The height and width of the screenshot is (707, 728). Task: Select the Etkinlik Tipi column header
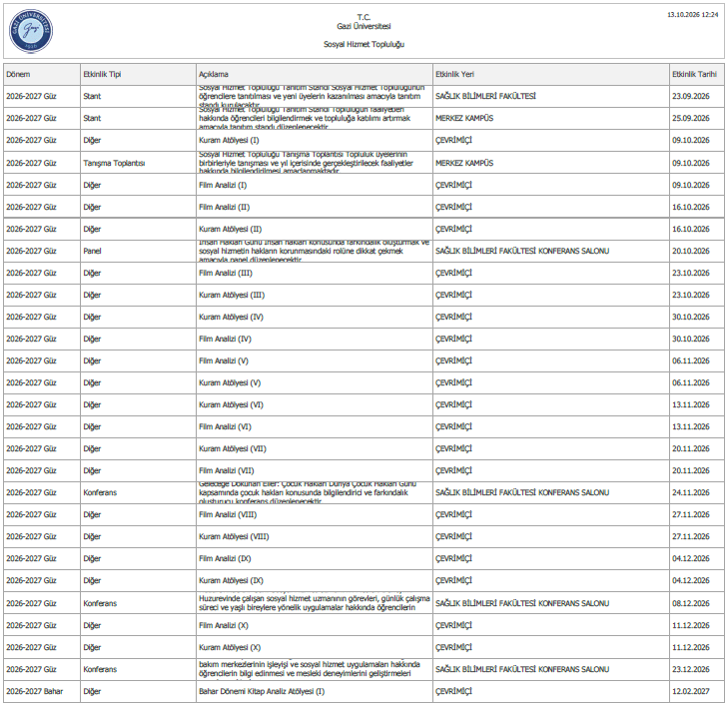click(138, 74)
